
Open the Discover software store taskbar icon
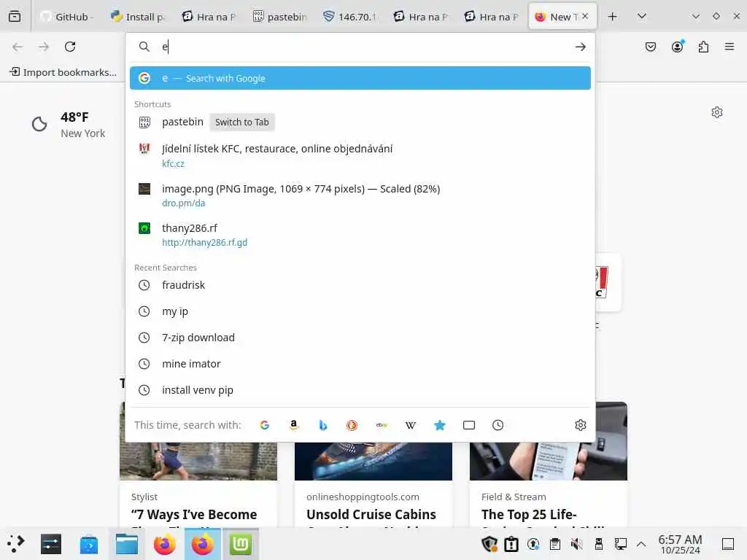click(88, 544)
